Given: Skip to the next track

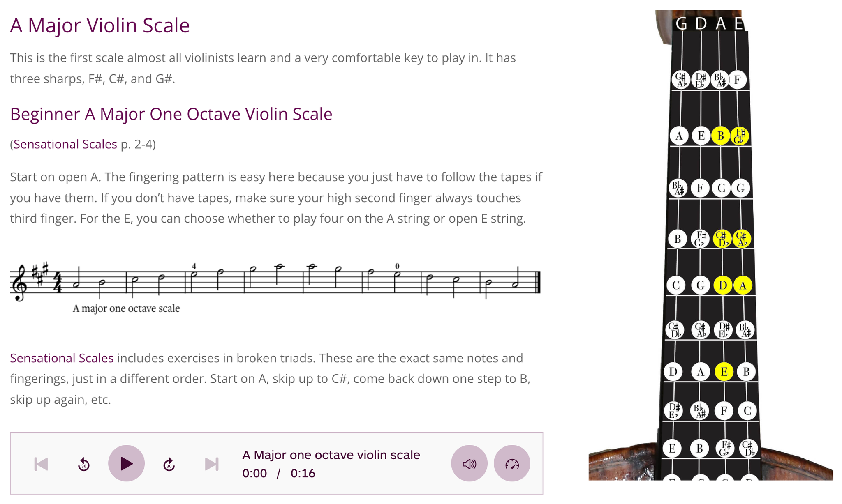Looking at the screenshot, I should click(212, 464).
